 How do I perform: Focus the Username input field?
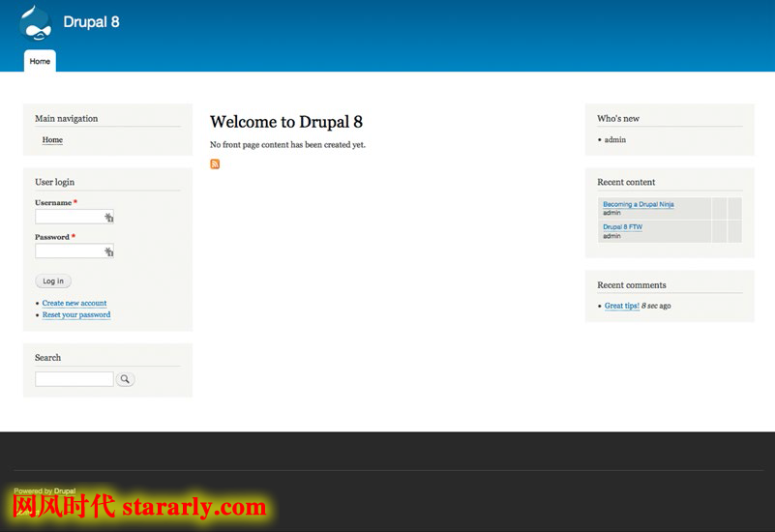tap(75, 217)
